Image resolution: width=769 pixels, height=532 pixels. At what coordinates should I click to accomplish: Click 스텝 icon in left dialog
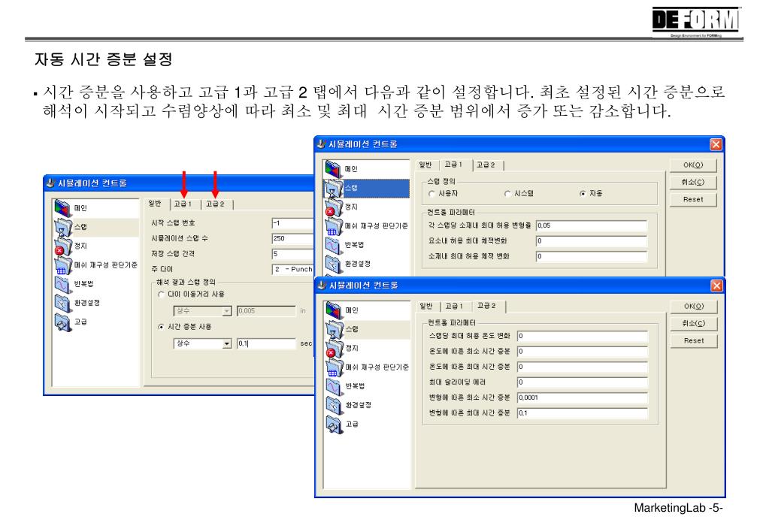(63, 227)
